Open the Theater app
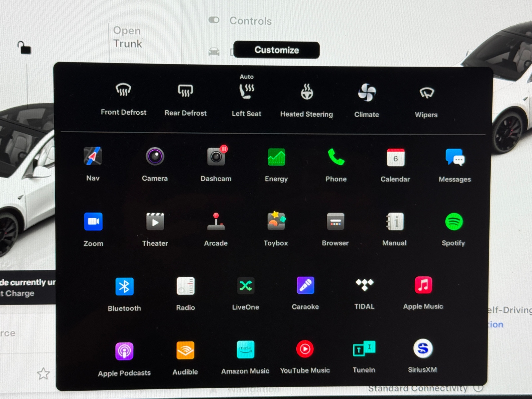 pos(155,229)
